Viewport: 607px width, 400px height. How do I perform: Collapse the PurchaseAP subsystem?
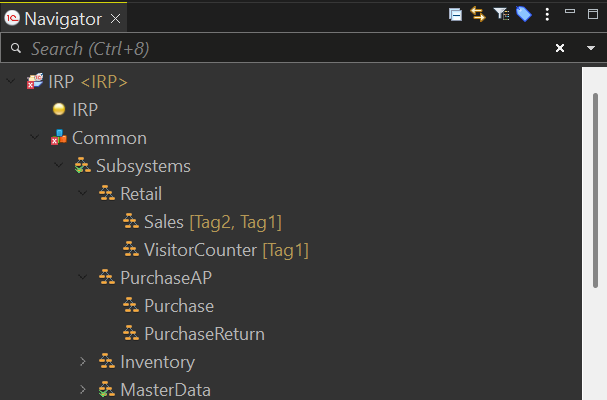(x=82, y=277)
